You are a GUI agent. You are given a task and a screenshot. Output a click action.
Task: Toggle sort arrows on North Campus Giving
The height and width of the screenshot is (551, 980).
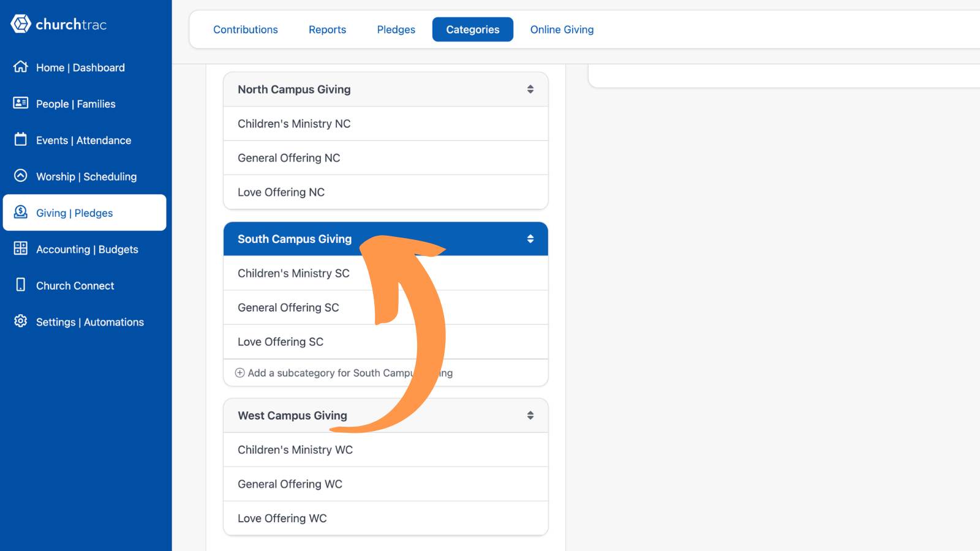[x=530, y=89]
